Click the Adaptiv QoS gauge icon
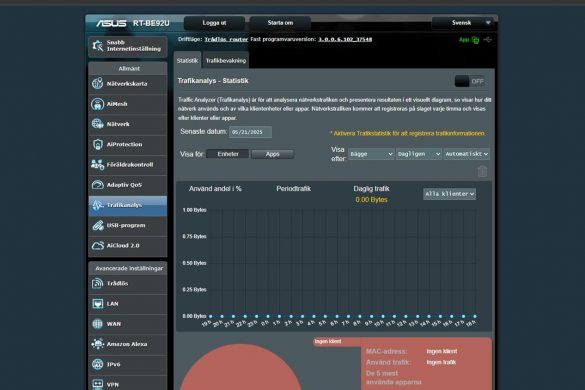Image resolution: width=585 pixels, height=390 pixels. 98,185
